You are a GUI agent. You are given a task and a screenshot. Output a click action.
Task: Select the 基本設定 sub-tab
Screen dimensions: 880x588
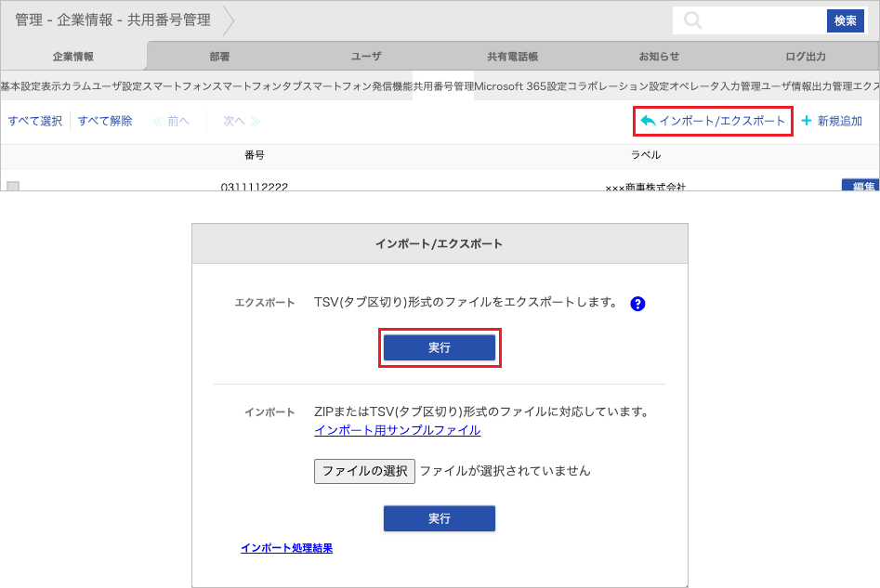[x=20, y=85]
